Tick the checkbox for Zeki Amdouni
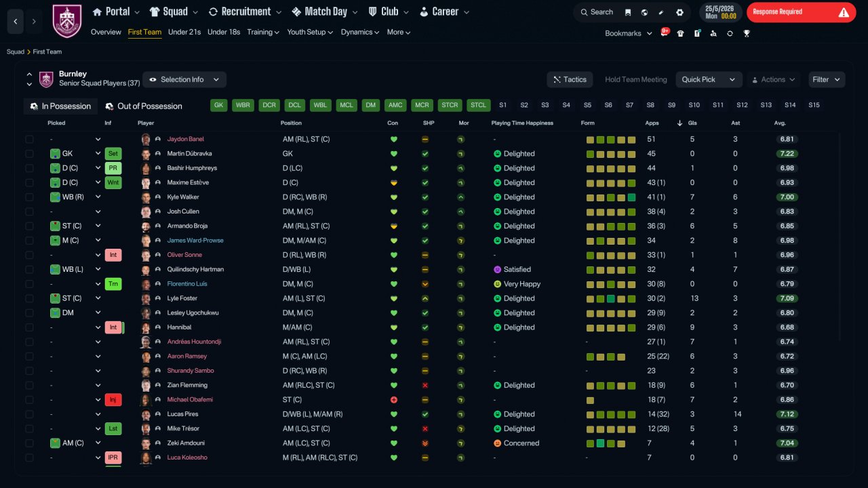Viewport: 868px width, 488px height. (29, 443)
